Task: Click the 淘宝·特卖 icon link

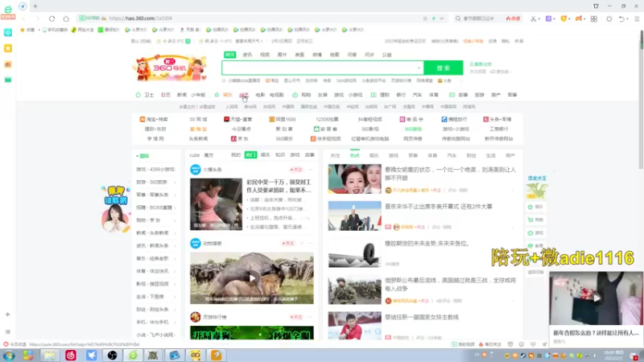Action: (142, 119)
